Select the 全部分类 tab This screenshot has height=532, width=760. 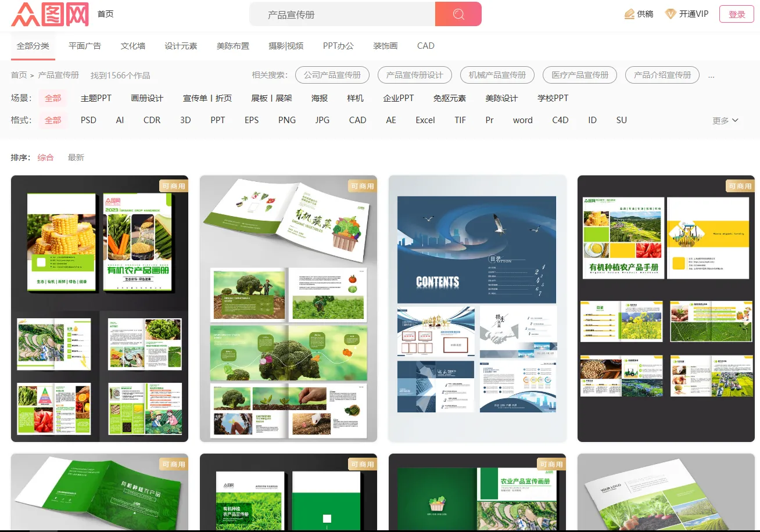tap(33, 46)
